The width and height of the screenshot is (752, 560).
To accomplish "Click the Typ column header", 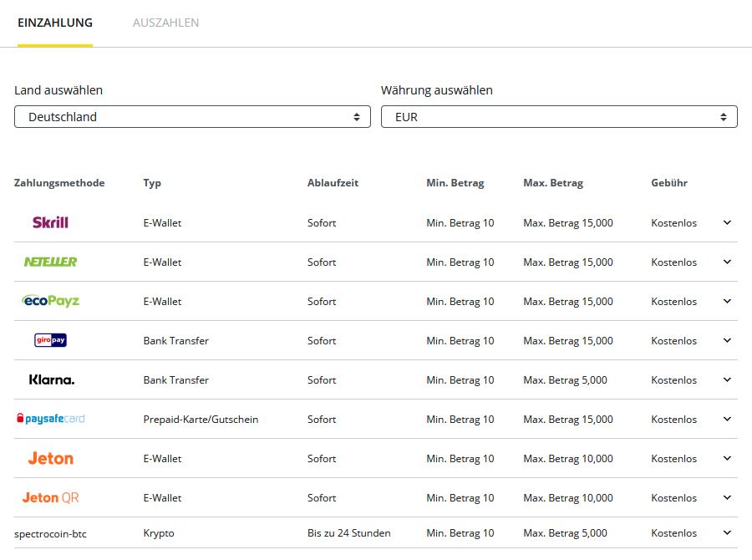I will [x=152, y=183].
